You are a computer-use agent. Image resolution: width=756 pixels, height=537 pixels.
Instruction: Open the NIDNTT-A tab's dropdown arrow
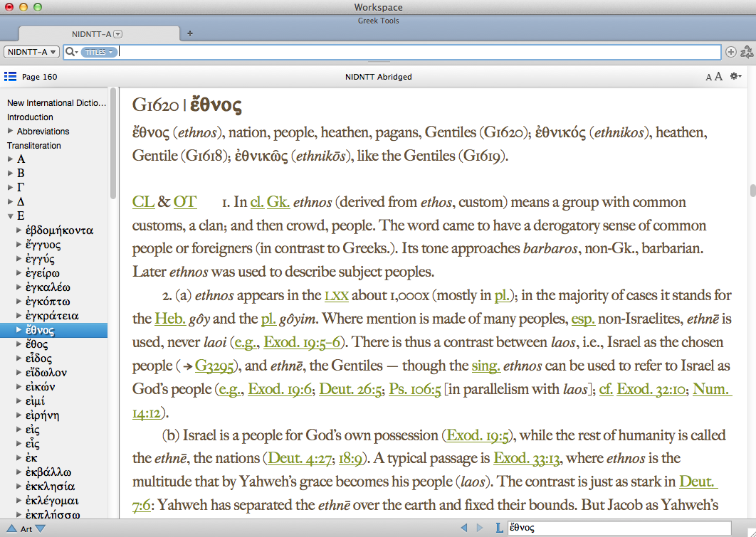coord(118,34)
